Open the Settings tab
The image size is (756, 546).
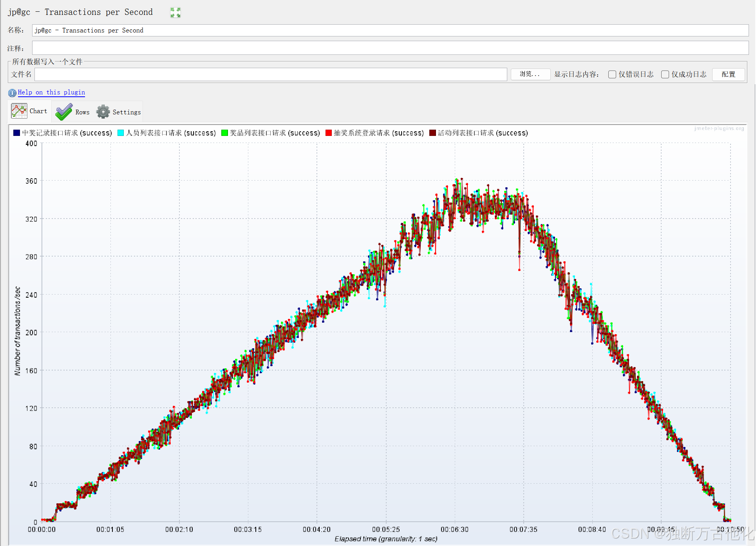click(x=126, y=112)
